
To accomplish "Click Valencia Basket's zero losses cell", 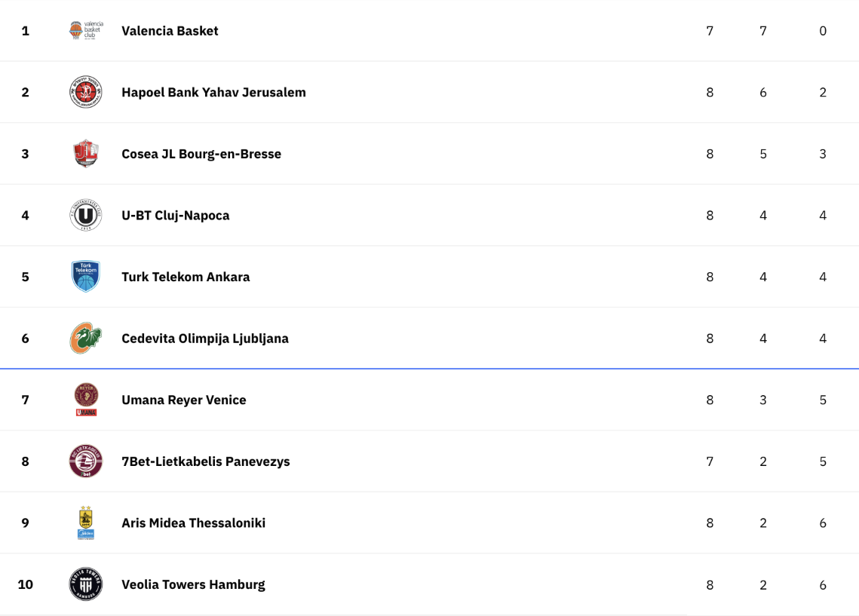I will (823, 31).
